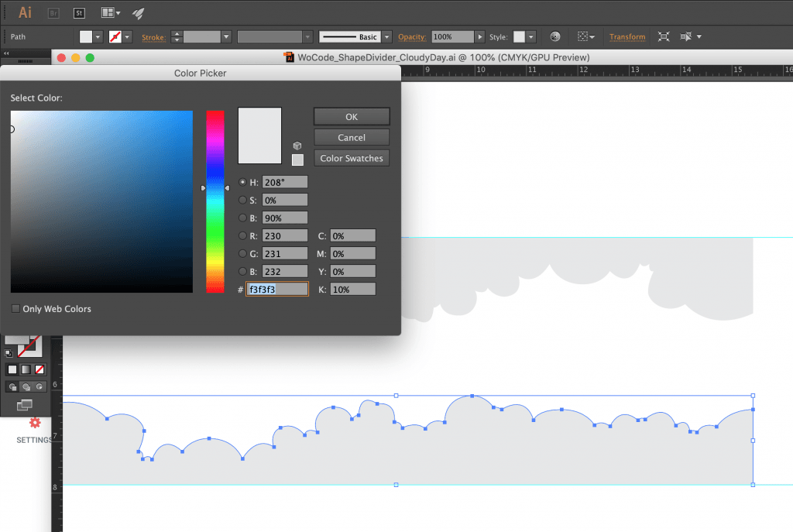The width and height of the screenshot is (793, 532).
Task: Launch Adobe Bridge via the Br icon
Action: click(53, 12)
